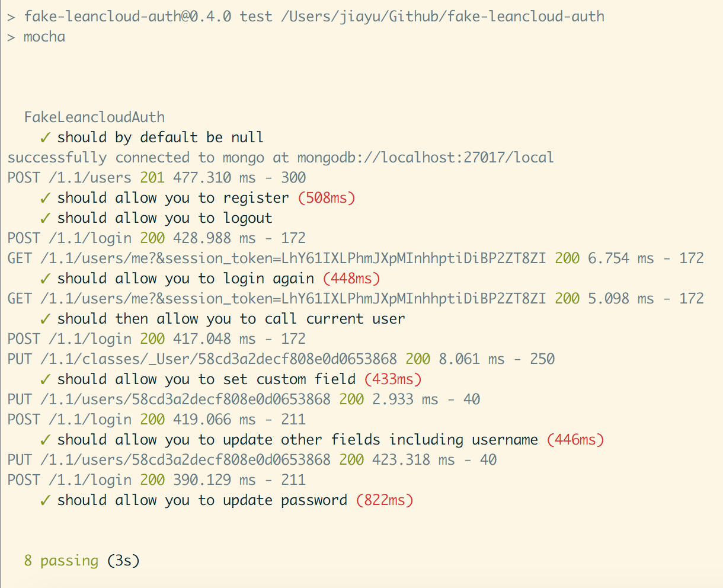Click the '8 passing' summary text
This screenshot has height=588, width=723.
61,561
